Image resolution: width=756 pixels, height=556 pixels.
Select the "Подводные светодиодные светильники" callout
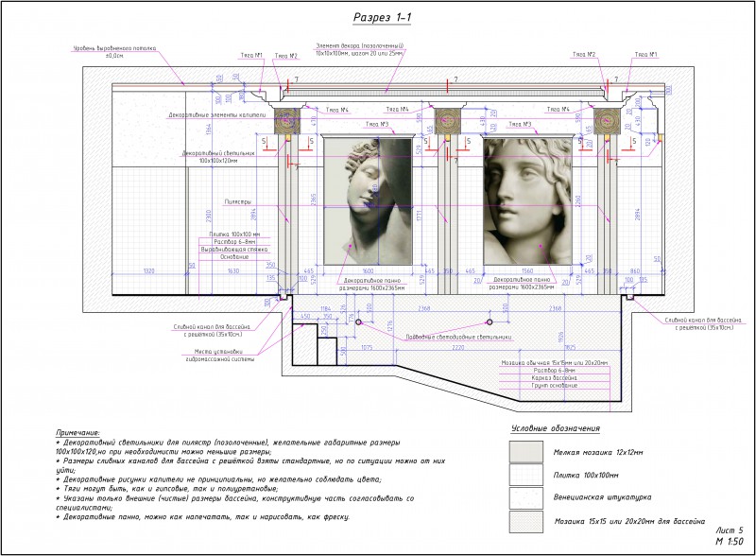458,337
